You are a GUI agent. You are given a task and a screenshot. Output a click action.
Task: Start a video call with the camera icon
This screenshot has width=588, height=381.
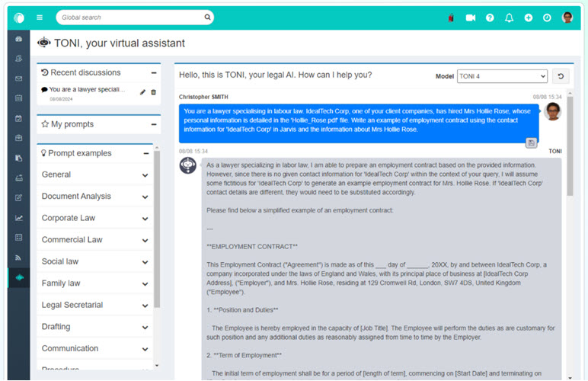click(470, 18)
